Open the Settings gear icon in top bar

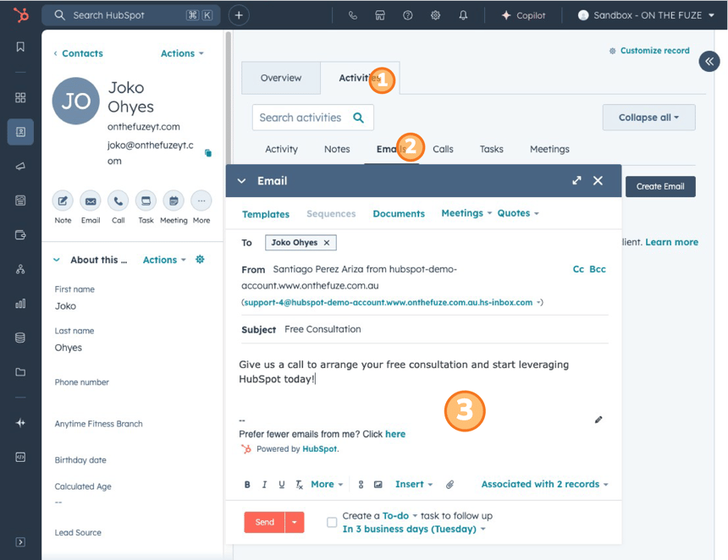point(435,15)
